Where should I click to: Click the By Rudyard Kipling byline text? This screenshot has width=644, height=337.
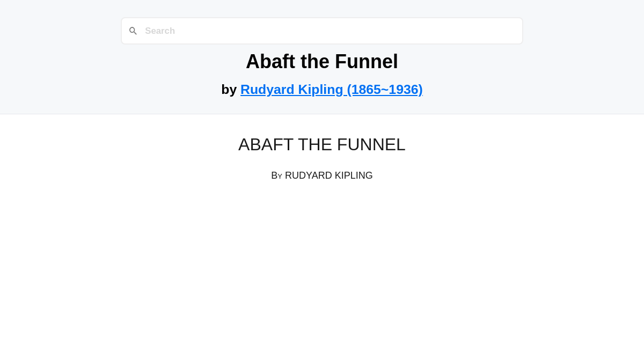pos(322,175)
